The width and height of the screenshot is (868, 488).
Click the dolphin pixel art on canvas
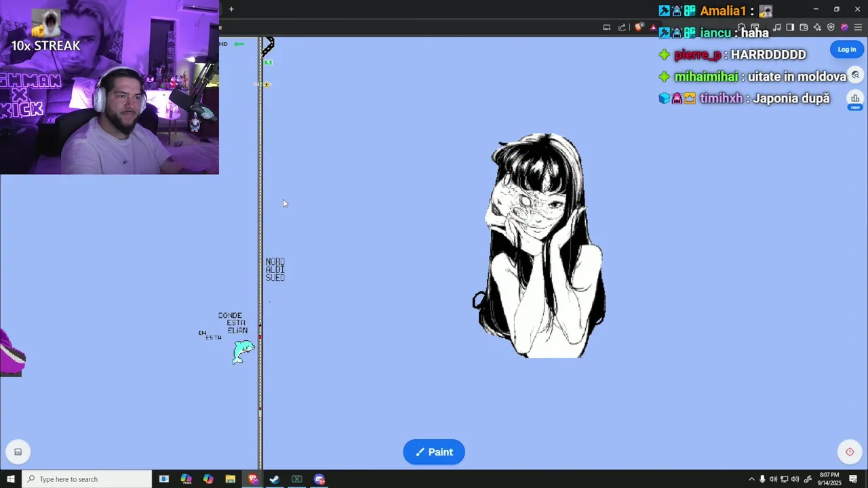tap(243, 352)
